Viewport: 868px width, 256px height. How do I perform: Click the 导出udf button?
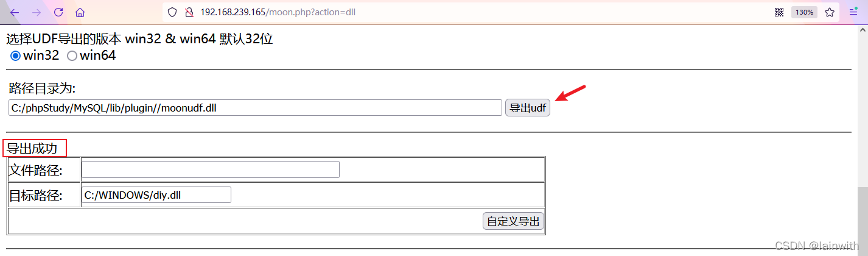(528, 108)
